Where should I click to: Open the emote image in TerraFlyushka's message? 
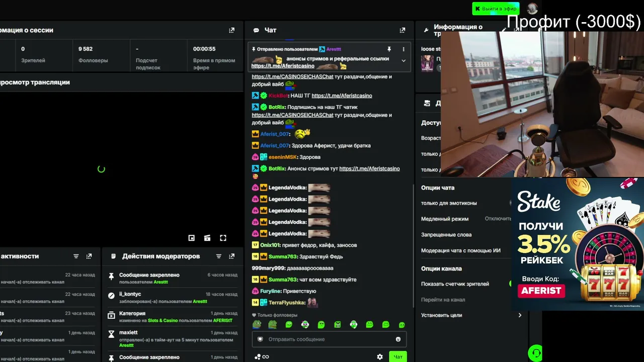(x=312, y=302)
